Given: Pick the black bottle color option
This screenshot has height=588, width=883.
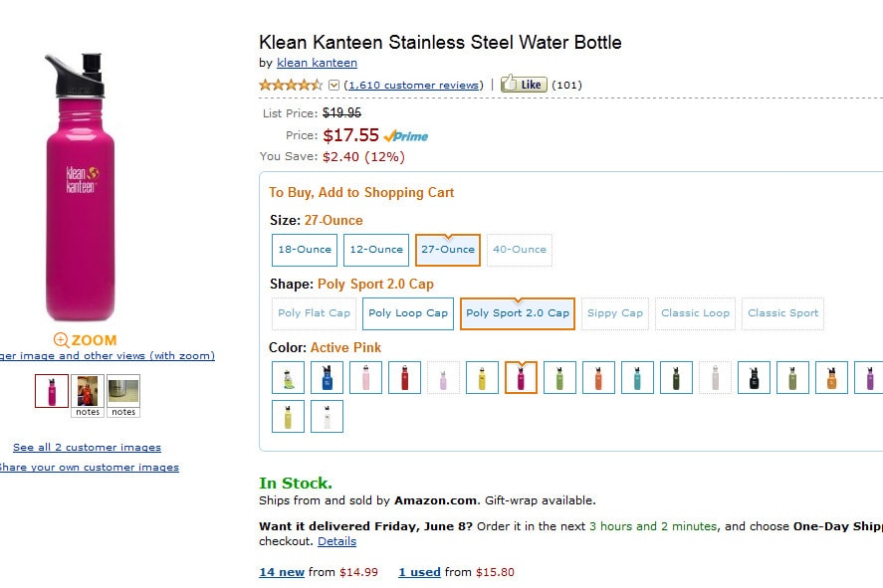Looking at the screenshot, I should coord(754,377).
